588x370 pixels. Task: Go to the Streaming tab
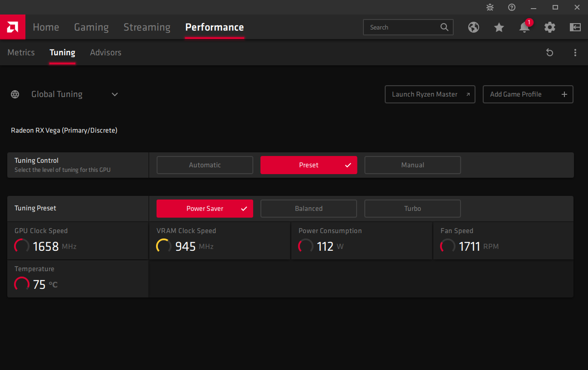[147, 27]
